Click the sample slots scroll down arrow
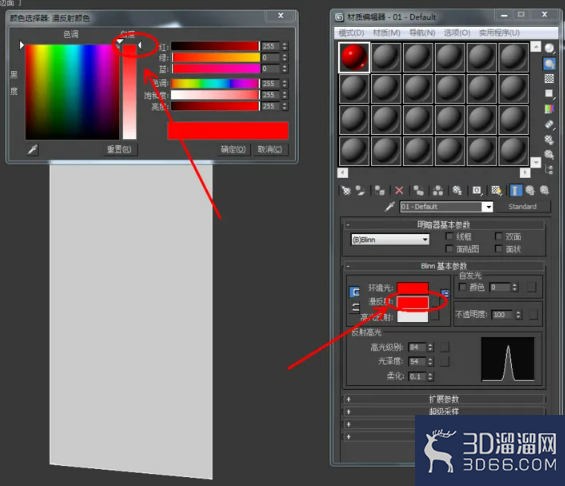The width and height of the screenshot is (565, 486). click(x=536, y=162)
